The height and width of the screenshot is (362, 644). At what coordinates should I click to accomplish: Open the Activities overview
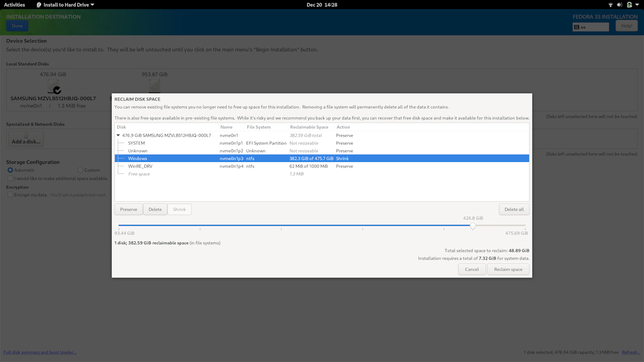pyautogui.click(x=15, y=5)
